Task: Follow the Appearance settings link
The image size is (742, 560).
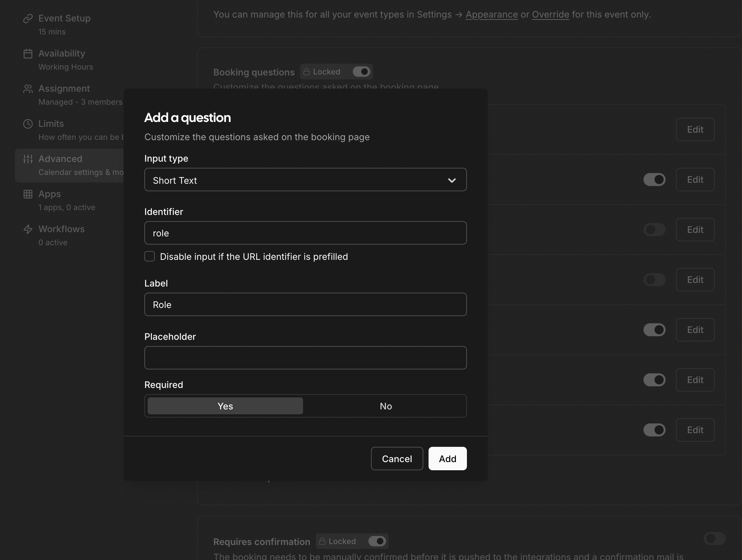Action: tap(491, 14)
